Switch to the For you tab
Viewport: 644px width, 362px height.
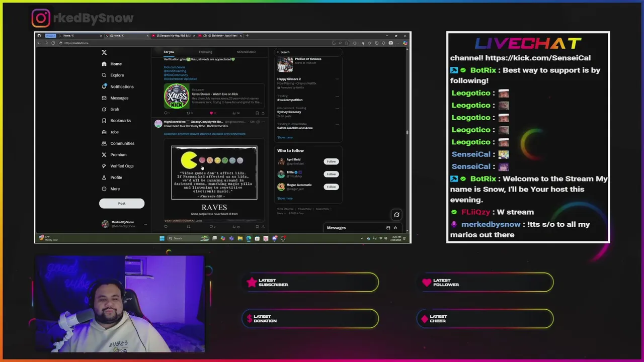169,52
